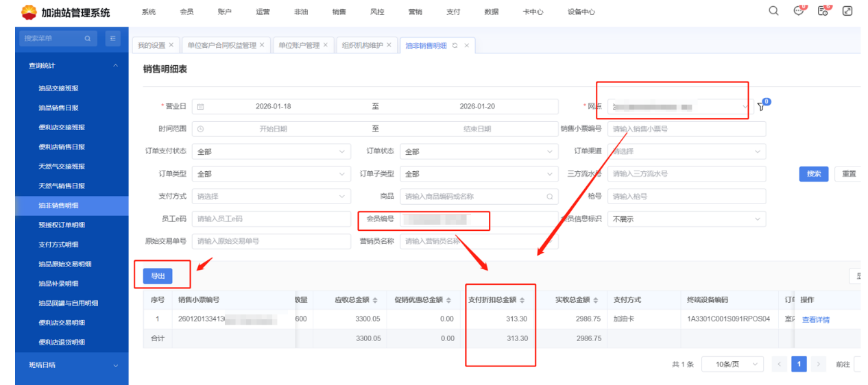The width and height of the screenshot is (868, 385).
Task: Click the search magnifier icon in top bar
Action: (773, 11)
